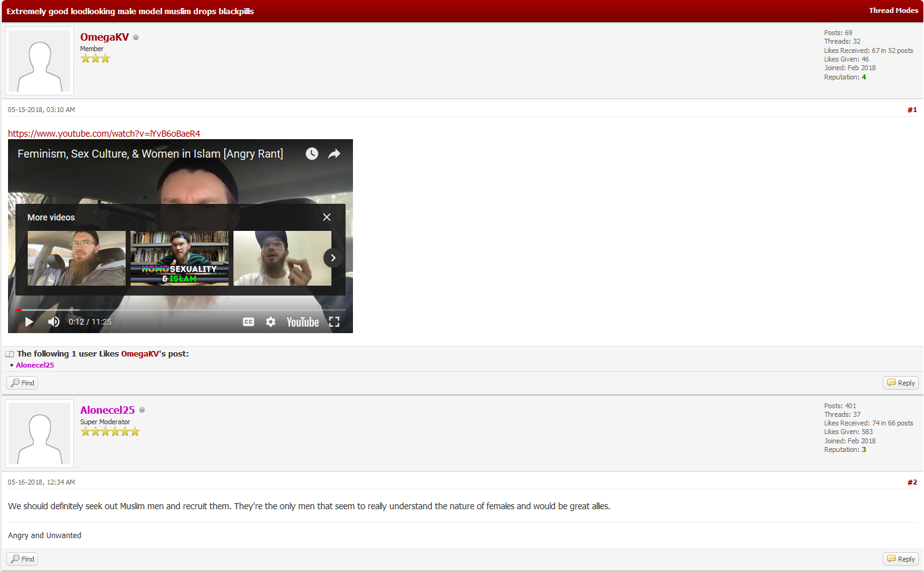Click the likes list icon beside 'The following'
The width and height of the screenshot is (924, 572).
click(x=10, y=354)
